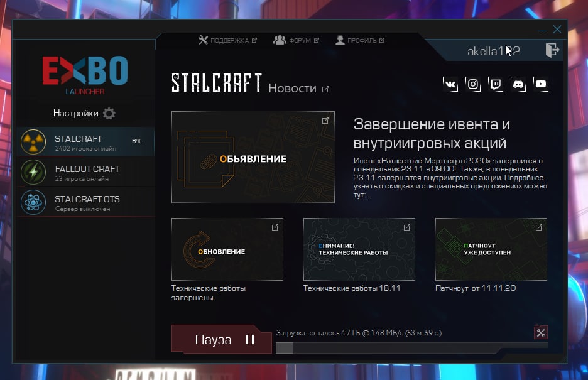Click the EXBO Launcher logo
The image size is (588, 380).
tap(85, 75)
